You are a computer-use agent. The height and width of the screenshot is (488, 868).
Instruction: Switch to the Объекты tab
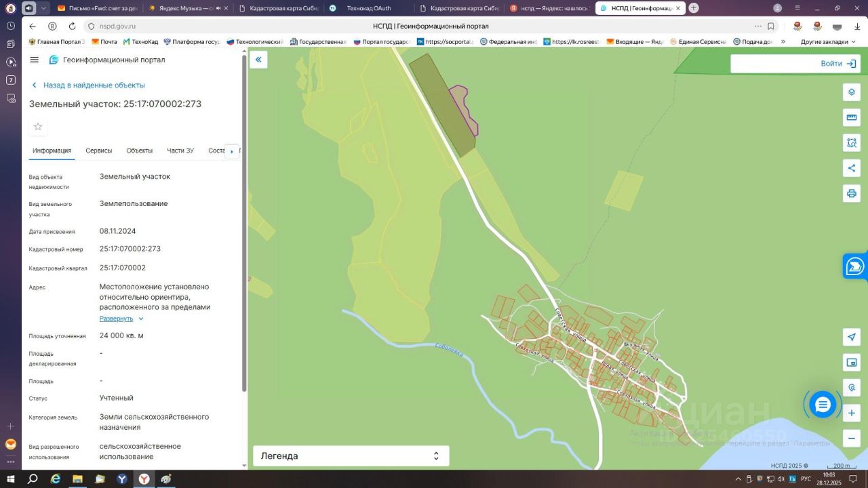(140, 151)
